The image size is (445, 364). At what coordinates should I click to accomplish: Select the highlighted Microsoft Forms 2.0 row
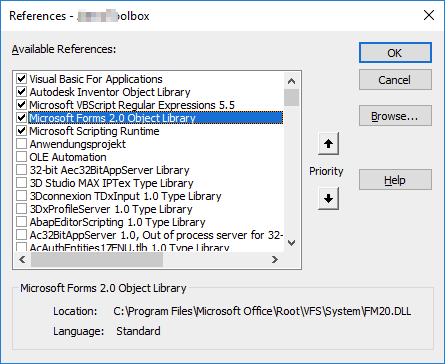click(156, 118)
